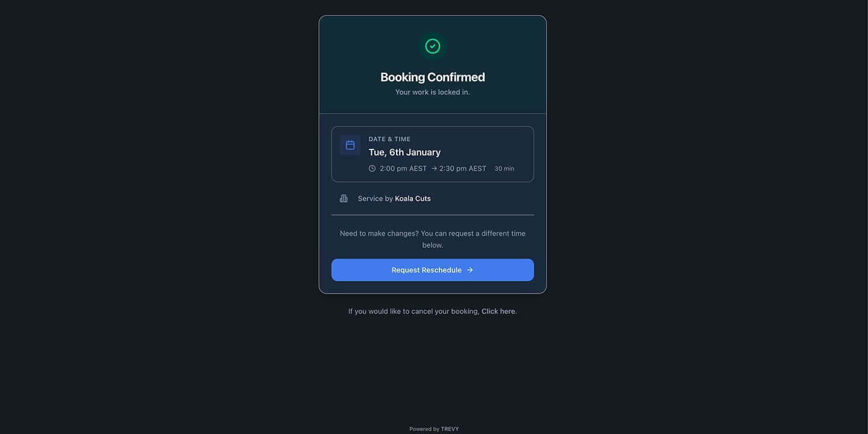The width and height of the screenshot is (868, 434).
Task: Click the arrow inside the Request Reschedule button
Action: click(470, 269)
